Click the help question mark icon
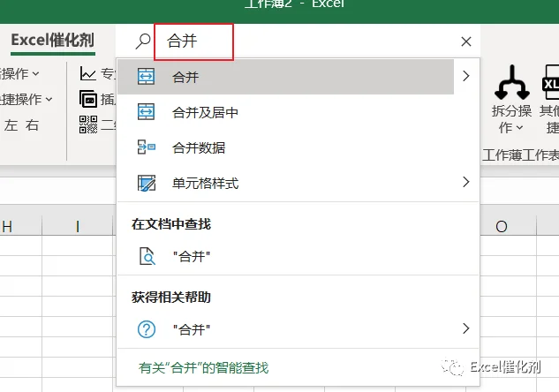Image resolution: width=559 pixels, height=392 pixels. 147,329
